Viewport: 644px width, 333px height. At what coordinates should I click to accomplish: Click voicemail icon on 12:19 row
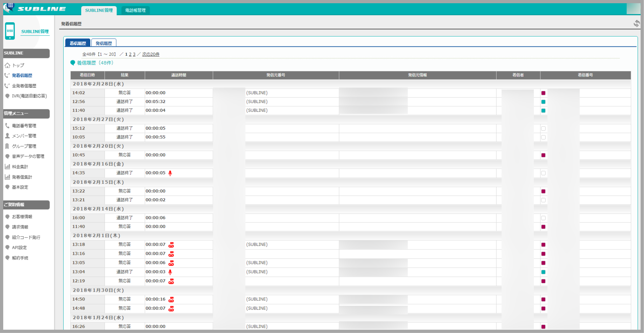click(171, 281)
